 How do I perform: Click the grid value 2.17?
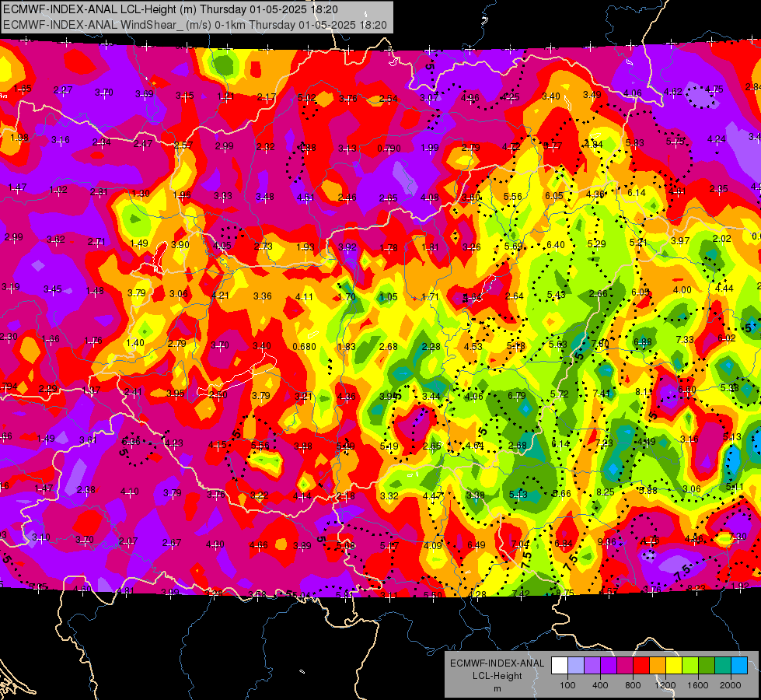pos(267,97)
